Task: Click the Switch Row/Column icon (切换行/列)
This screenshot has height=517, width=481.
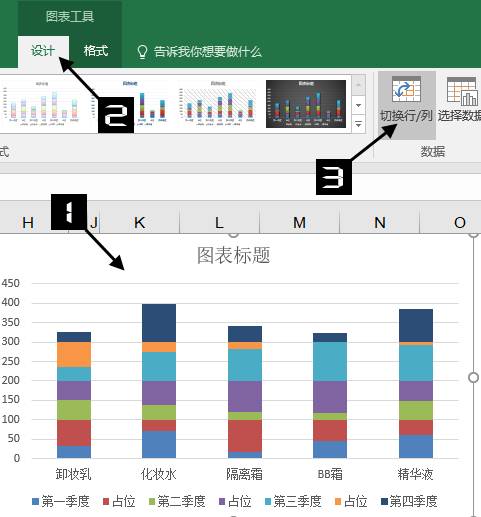Action: (406, 90)
